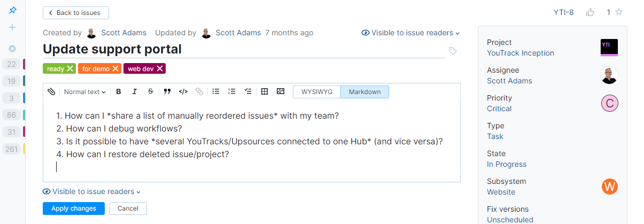
Task: Click the attach file paperclip icon
Action: tap(51, 92)
